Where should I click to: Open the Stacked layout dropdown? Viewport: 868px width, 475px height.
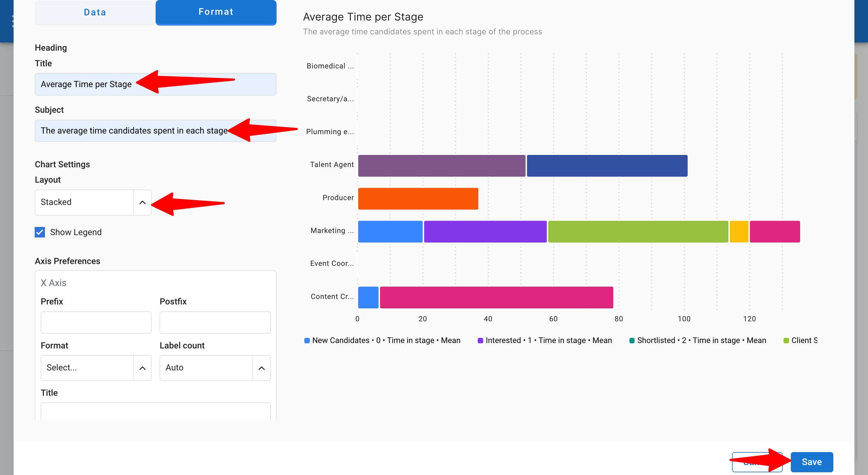(x=84, y=202)
